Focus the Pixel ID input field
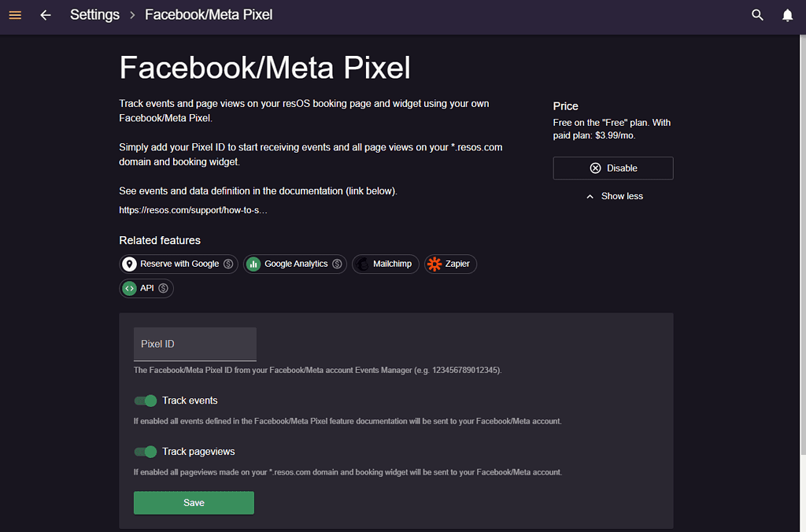Image resolution: width=806 pixels, height=532 pixels. pyautogui.click(x=195, y=344)
